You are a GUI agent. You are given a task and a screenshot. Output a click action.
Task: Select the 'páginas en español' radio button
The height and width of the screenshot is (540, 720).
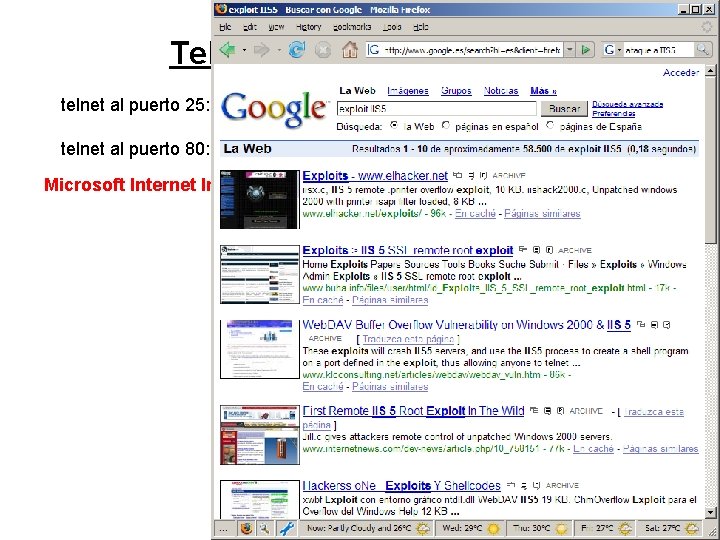tap(445, 125)
